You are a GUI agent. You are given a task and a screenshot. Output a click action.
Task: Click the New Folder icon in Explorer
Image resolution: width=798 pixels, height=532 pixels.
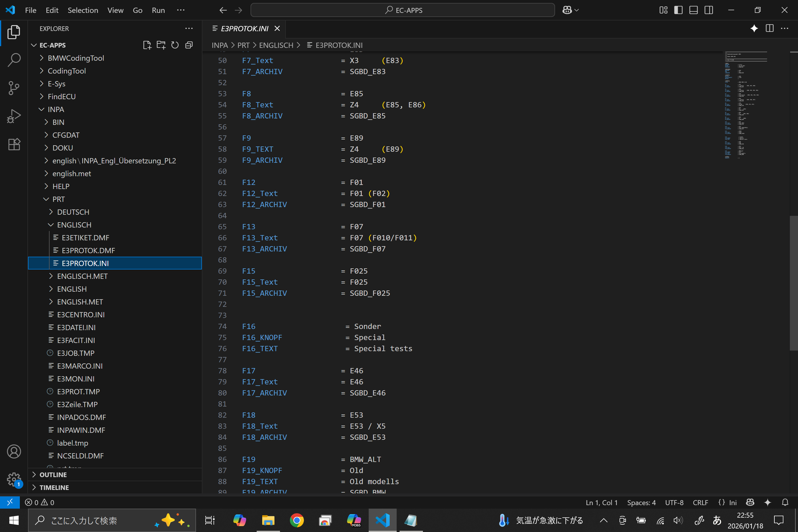[161, 45]
